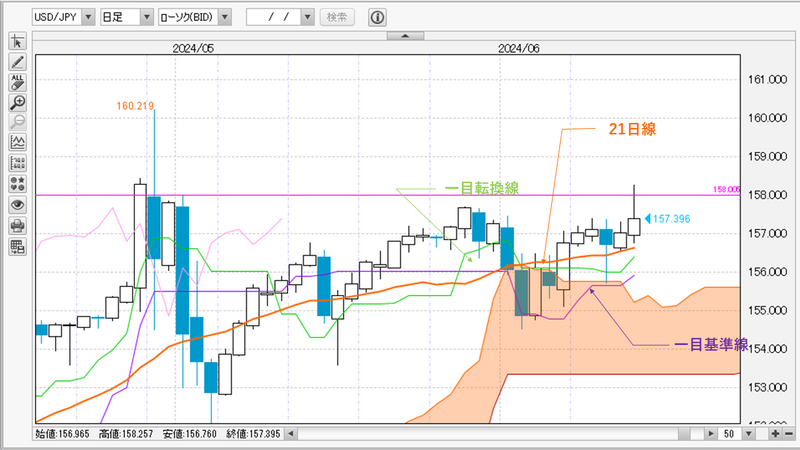Click the horizontal chart scrollbar thumb

[x=685, y=434]
